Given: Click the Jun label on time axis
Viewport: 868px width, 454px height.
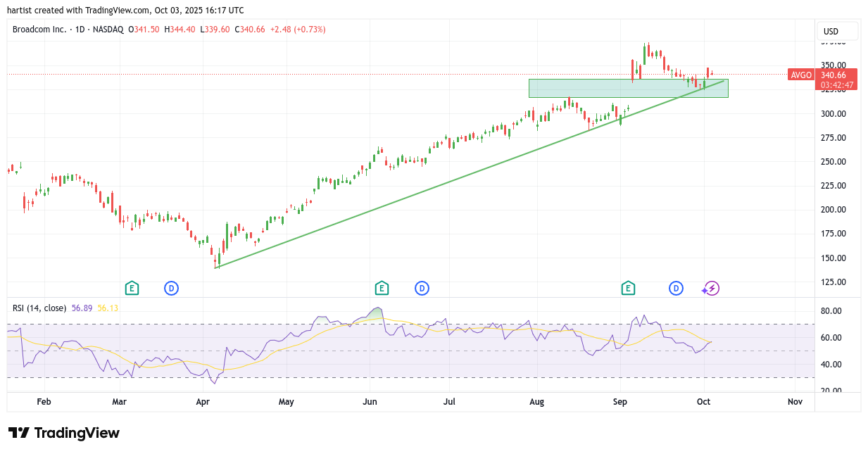Looking at the screenshot, I should click(x=370, y=401).
